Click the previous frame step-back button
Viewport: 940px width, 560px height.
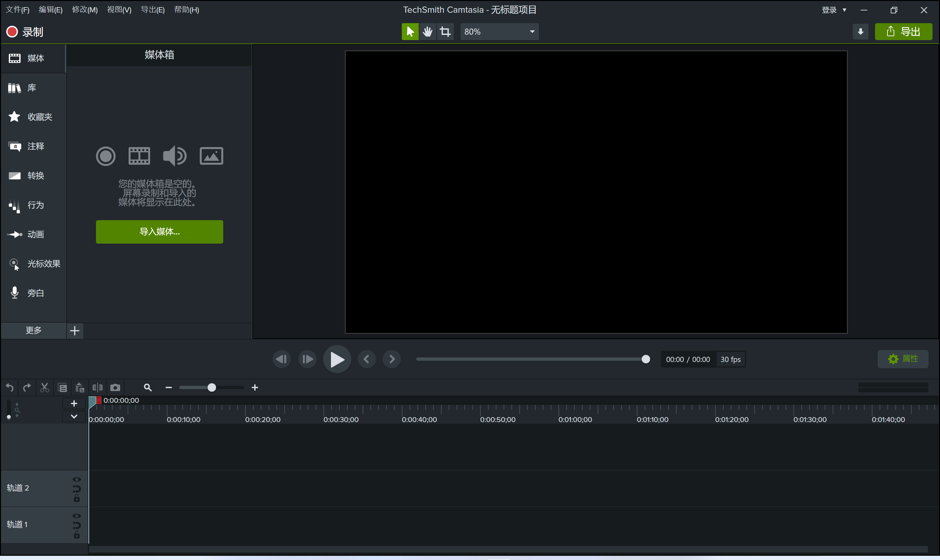pyautogui.click(x=282, y=359)
